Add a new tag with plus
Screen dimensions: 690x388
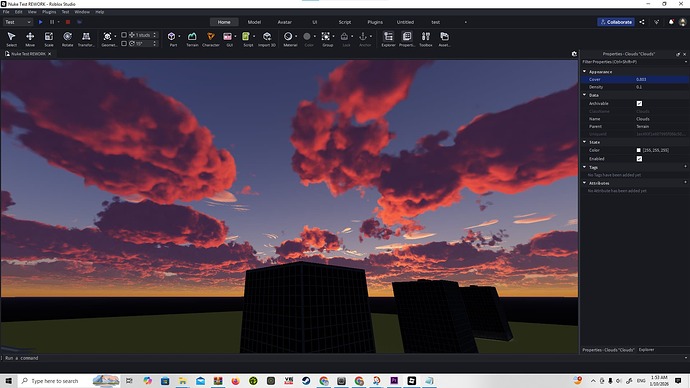click(686, 167)
